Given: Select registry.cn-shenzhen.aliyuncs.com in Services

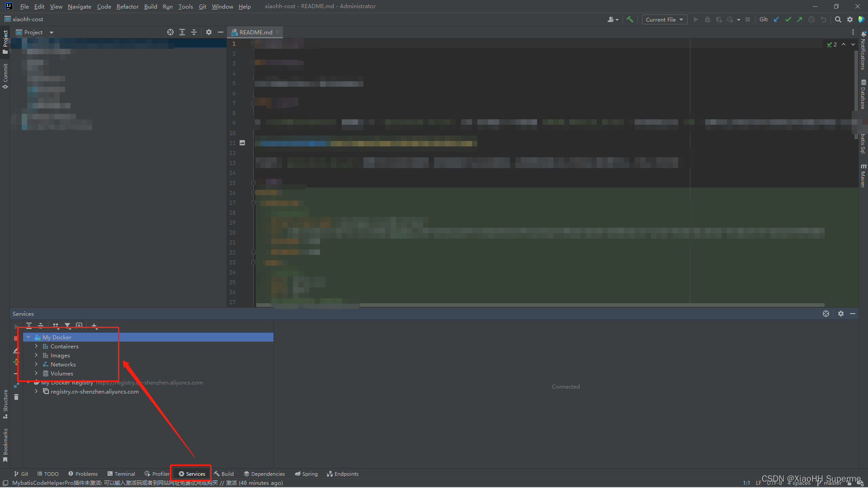Looking at the screenshot, I should pos(94,391).
